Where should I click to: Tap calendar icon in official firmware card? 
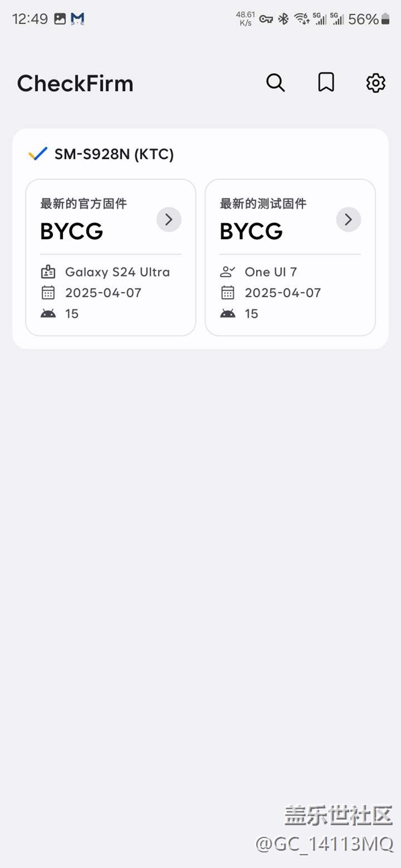tap(48, 293)
